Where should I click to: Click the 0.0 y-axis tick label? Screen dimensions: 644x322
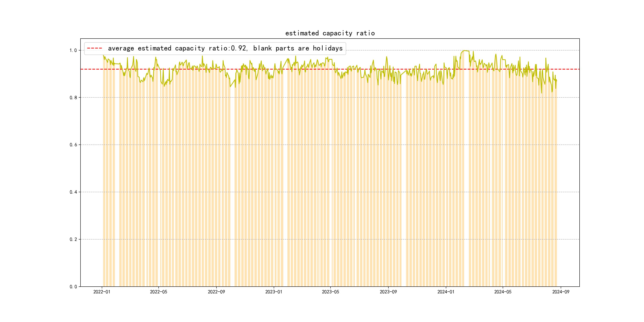[73, 287]
